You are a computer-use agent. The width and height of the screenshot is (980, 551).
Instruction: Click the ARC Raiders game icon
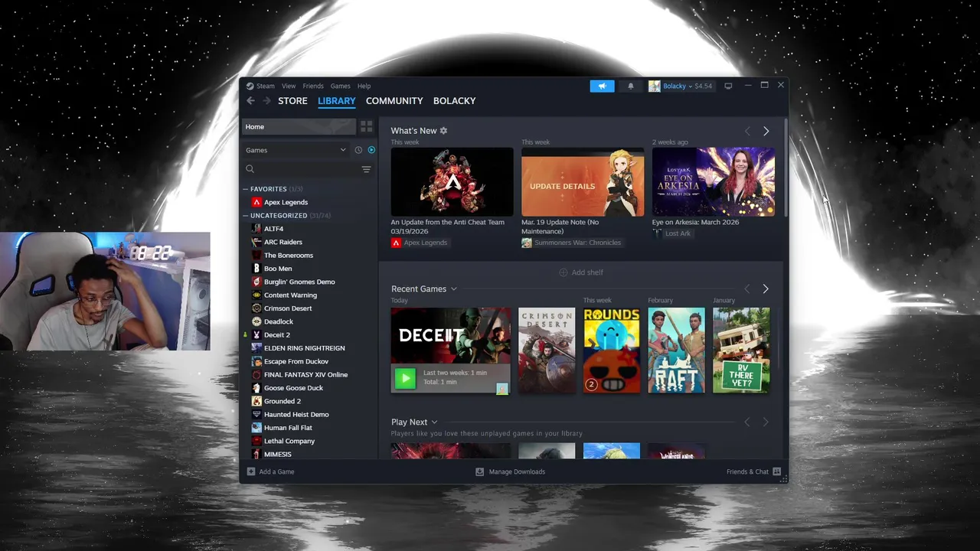pyautogui.click(x=257, y=242)
